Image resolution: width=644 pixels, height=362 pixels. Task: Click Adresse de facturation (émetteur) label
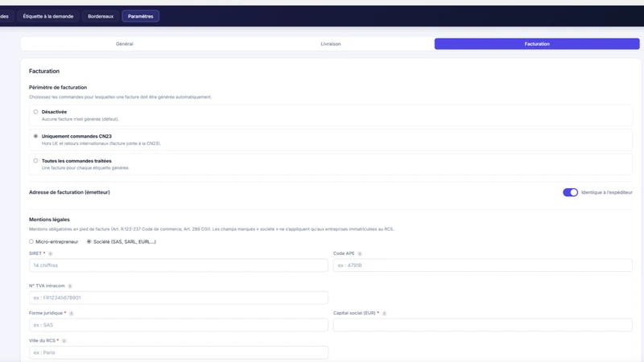[x=69, y=192]
